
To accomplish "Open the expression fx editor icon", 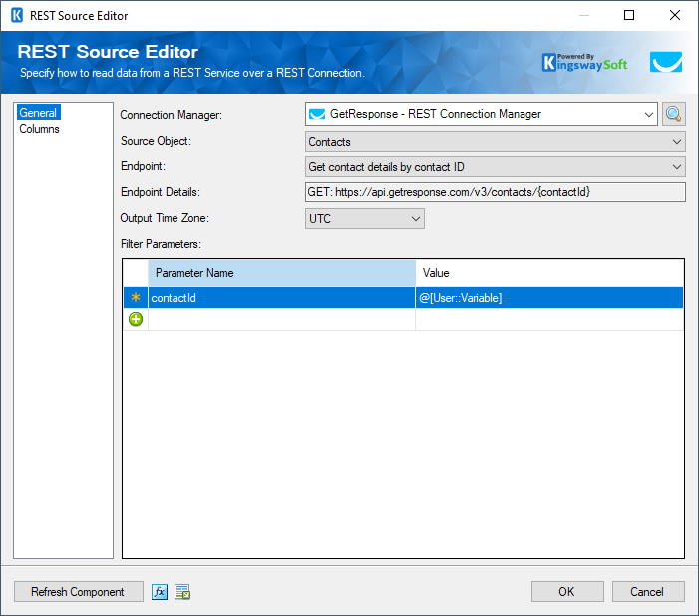I will (160, 592).
